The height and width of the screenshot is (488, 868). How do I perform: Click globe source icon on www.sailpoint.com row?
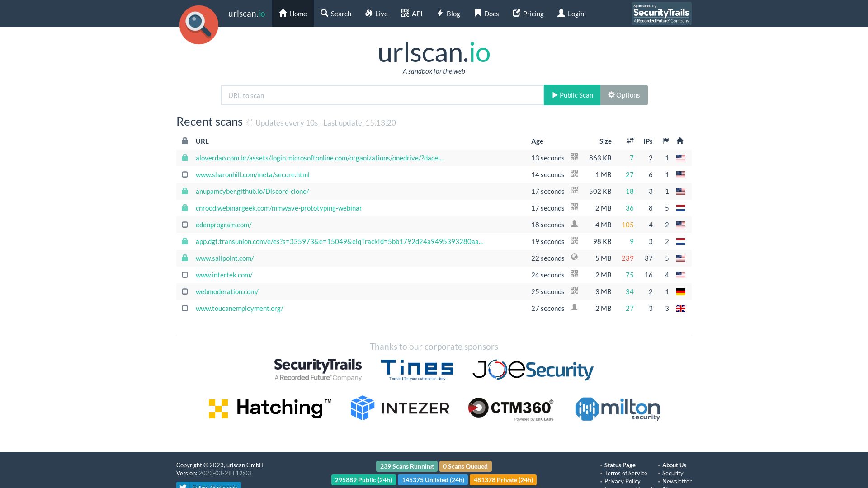click(x=575, y=257)
